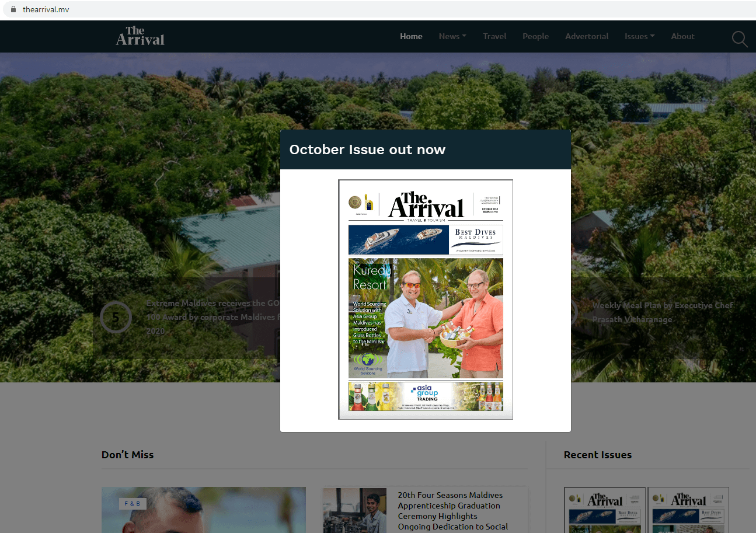Viewport: 756px width, 533px height.
Task: Click the thearrival.mv address bar URL
Action: pyautogui.click(x=46, y=9)
